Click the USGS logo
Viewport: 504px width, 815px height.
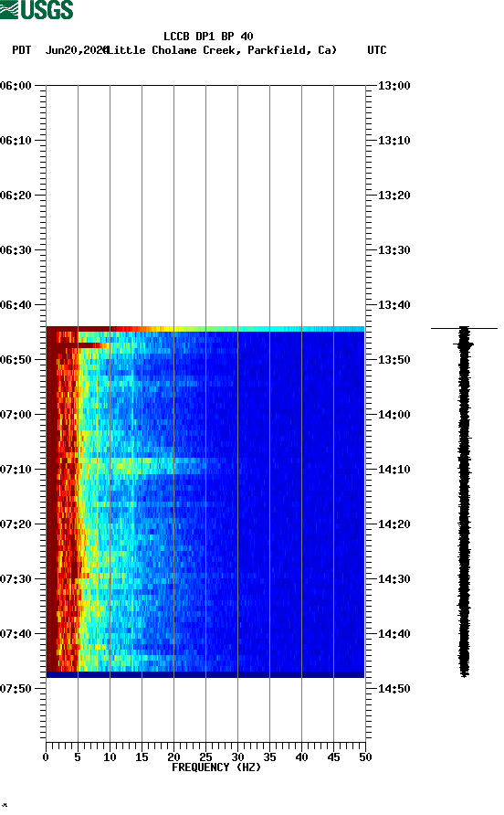pyautogui.click(x=37, y=9)
